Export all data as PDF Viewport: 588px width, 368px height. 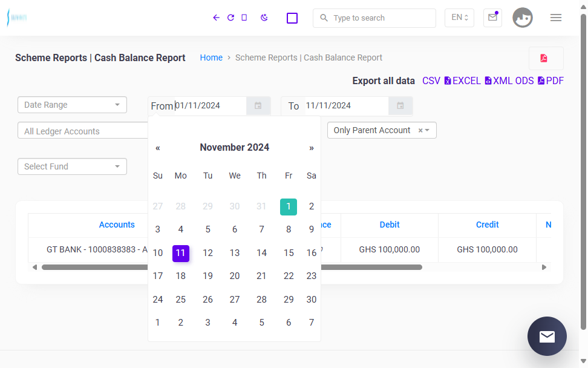[550, 81]
